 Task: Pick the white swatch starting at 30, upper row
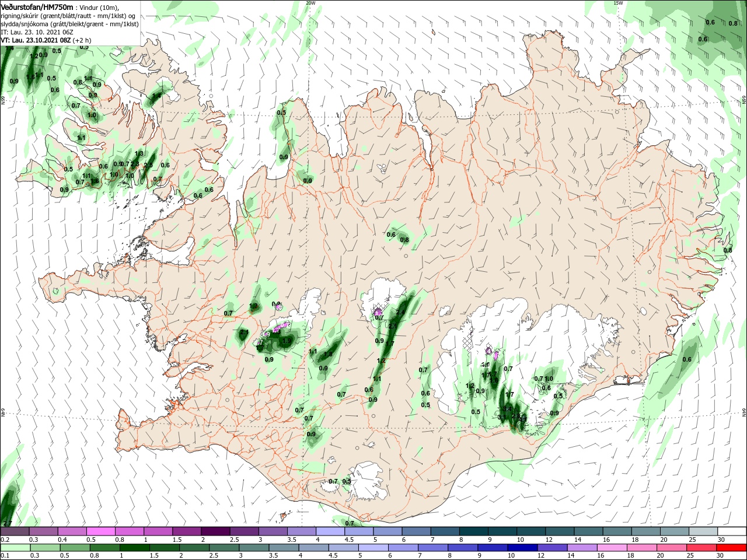731,531
